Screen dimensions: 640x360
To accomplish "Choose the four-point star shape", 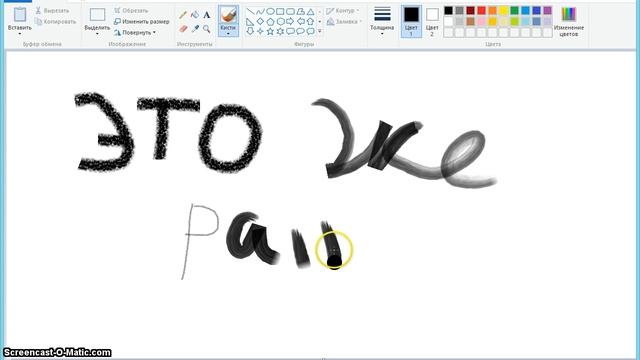I will point(260,31).
